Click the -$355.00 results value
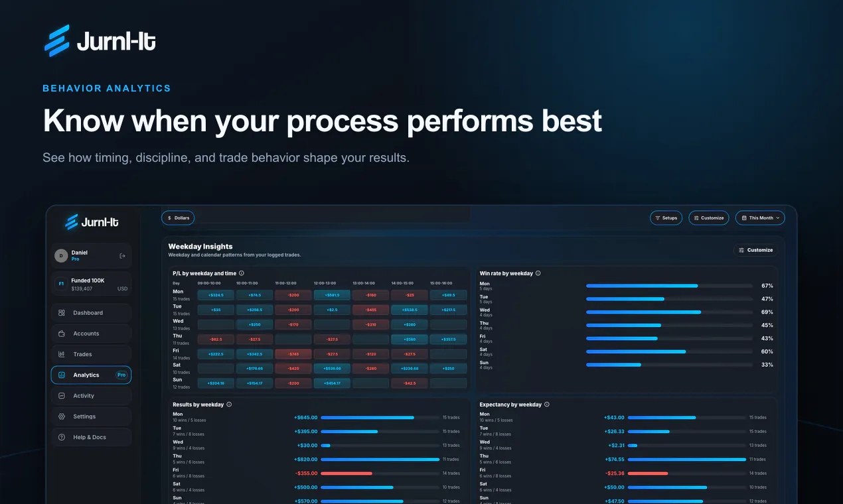 click(x=306, y=473)
